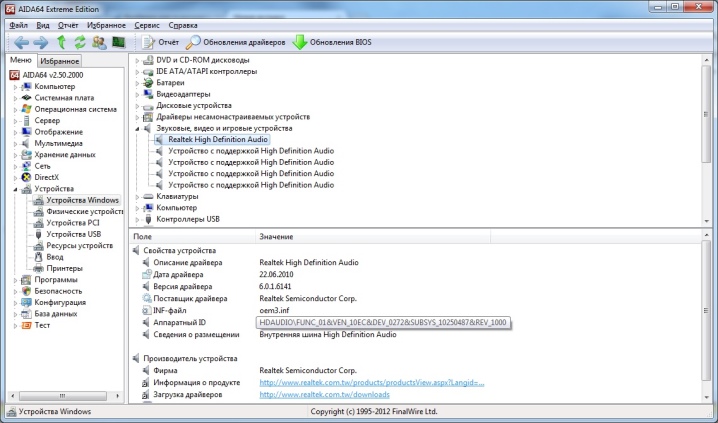Click the Видеоадаптеры display icon
The height and width of the screenshot is (423, 718).
pyautogui.click(x=148, y=94)
